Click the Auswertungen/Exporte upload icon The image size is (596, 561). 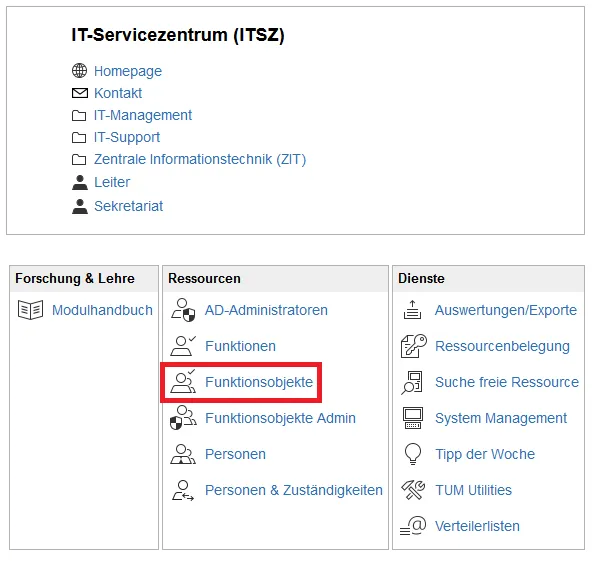coord(412,310)
